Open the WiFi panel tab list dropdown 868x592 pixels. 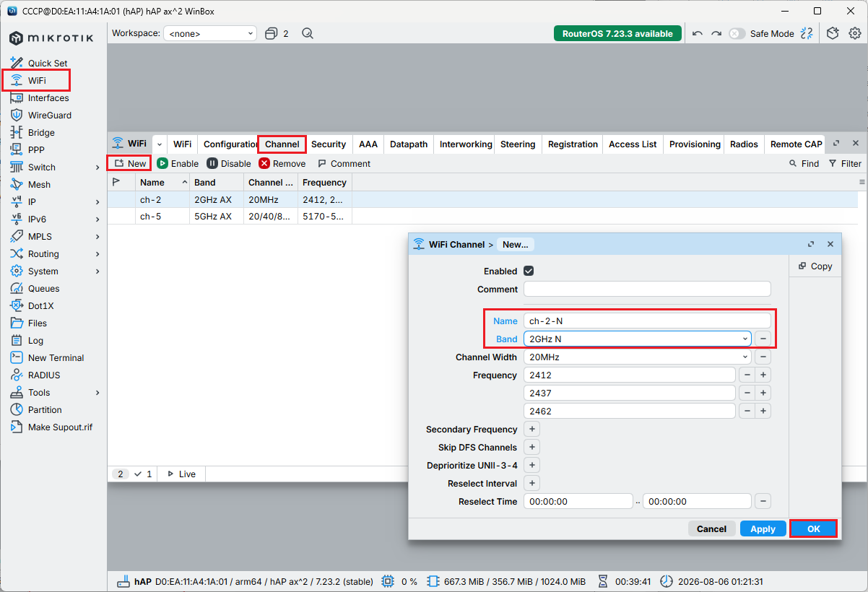160,144
